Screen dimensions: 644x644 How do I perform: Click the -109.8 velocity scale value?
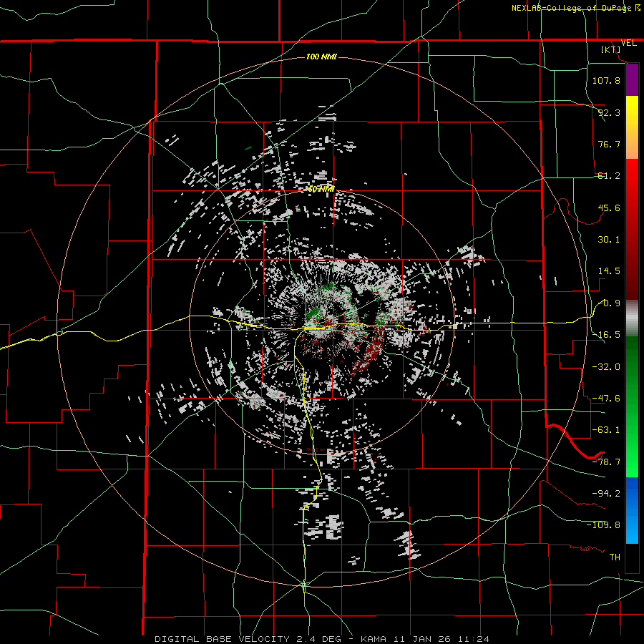[603, 525]
